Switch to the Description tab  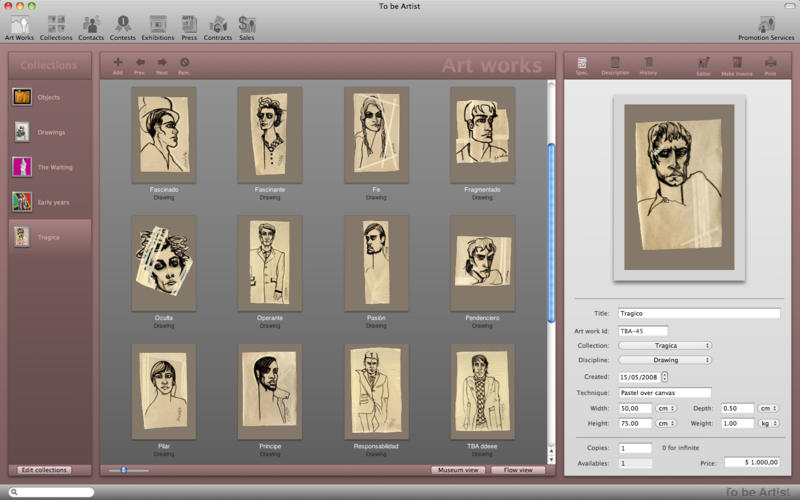[615, 64]
